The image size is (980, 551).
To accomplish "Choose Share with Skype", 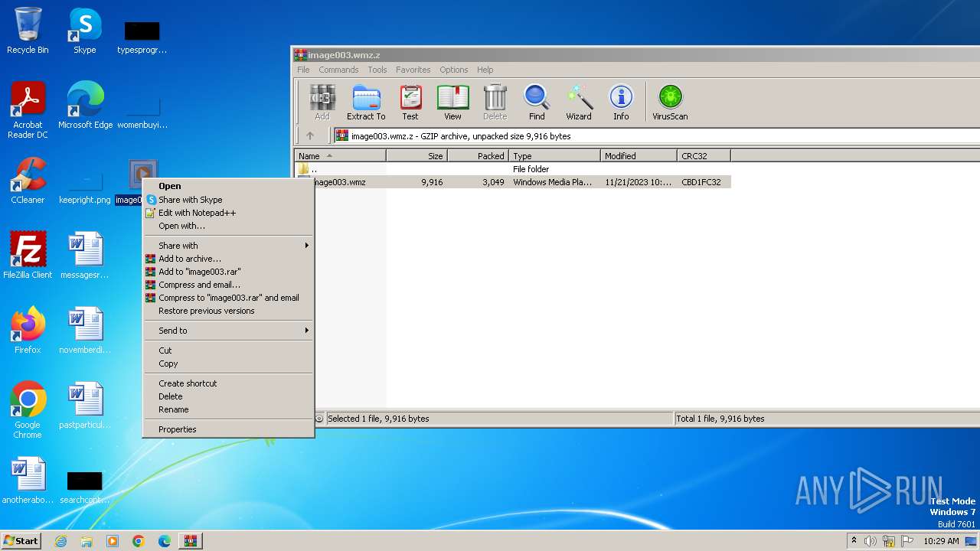I will [x=228, y=200].
